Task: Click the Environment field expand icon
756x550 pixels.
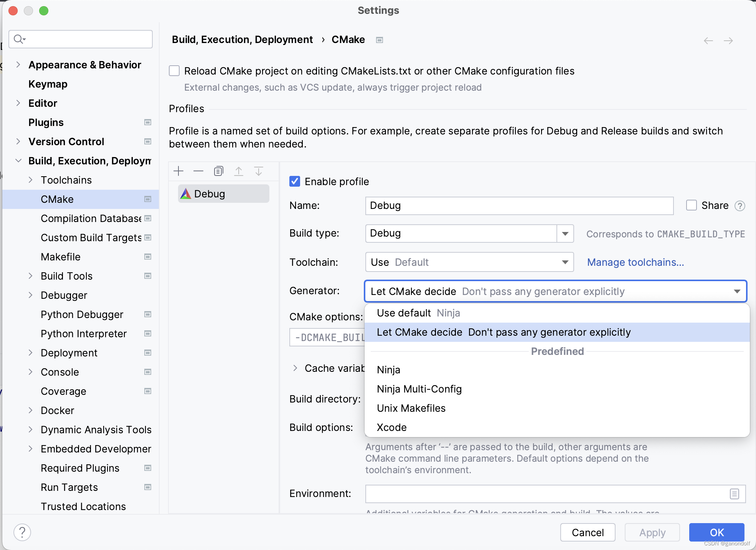Action: tap(734, 494)
